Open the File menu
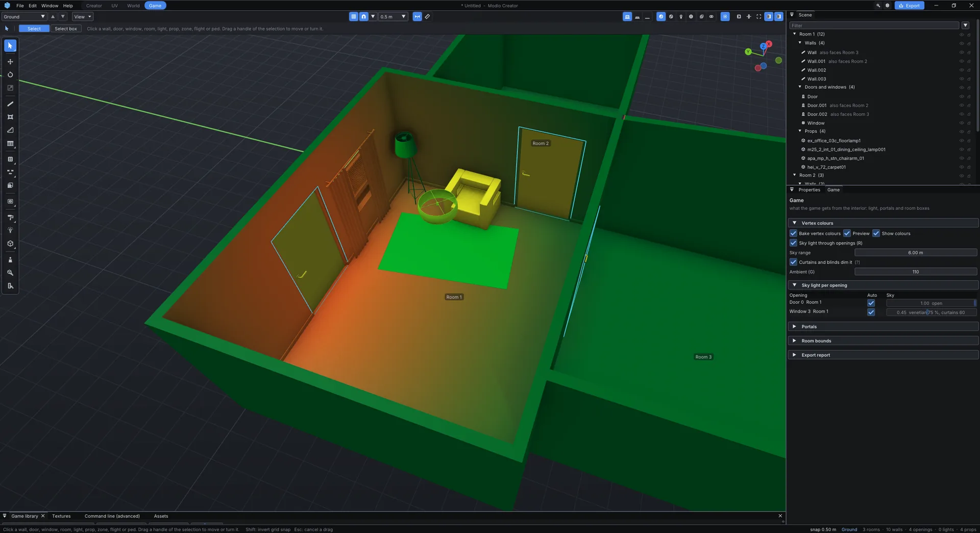This screenshot has height=533, width=980. [20, 6]
